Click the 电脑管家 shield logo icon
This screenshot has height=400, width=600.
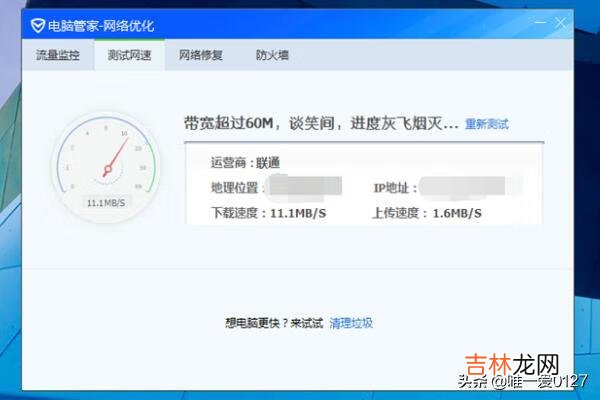[x=36, y=24]
